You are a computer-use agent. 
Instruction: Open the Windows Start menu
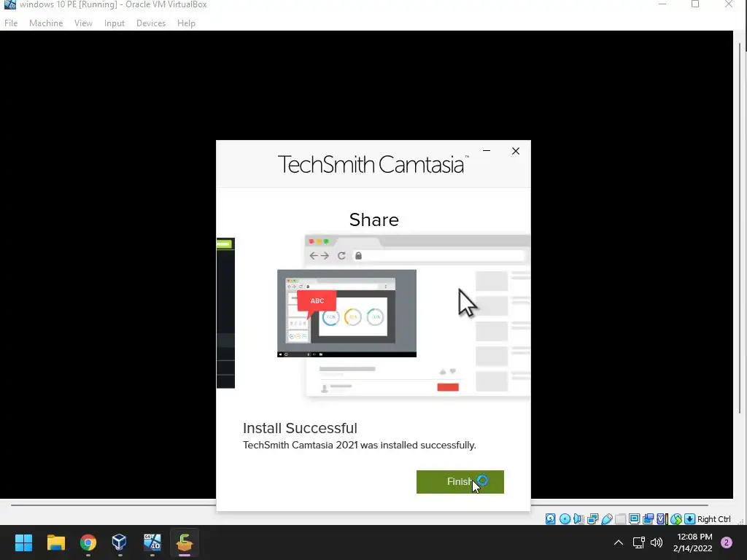tap(23, 542)
